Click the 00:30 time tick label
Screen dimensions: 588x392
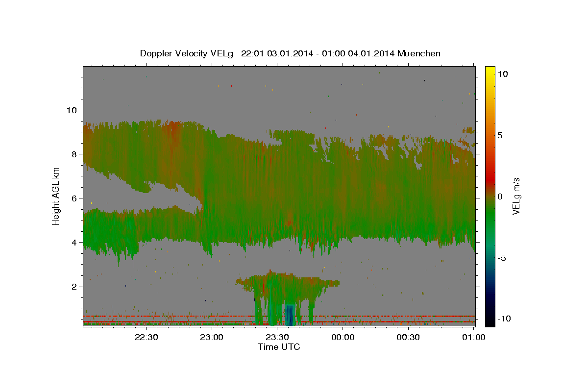[408, 337]
